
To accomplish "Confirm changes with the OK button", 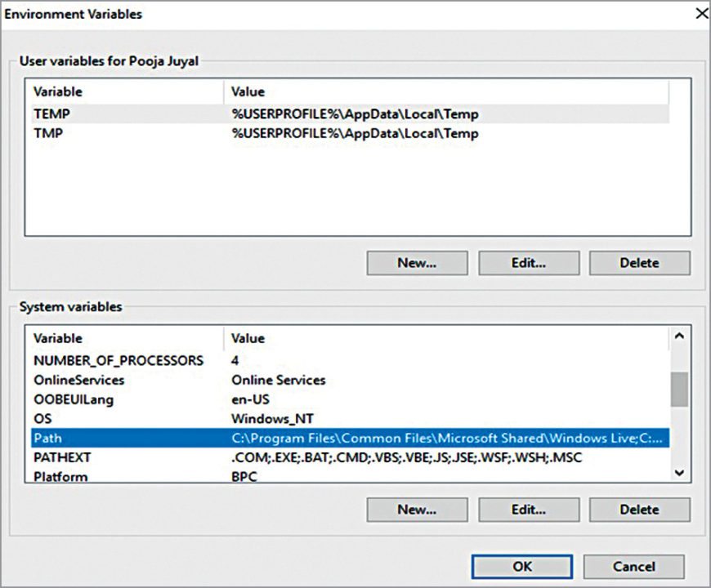I will coord(523,566).
